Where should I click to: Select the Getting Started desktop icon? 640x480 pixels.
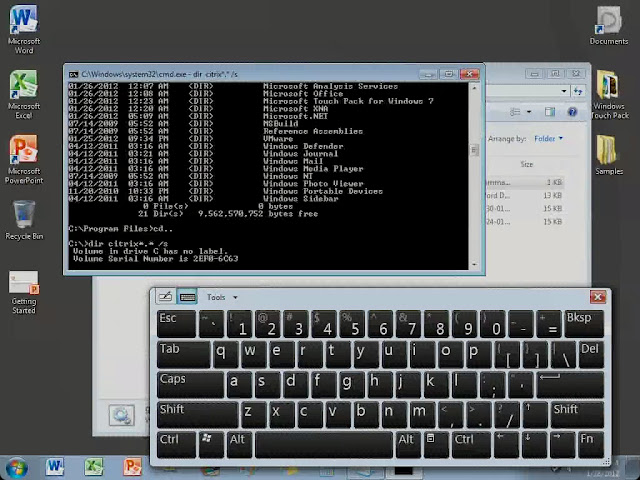[24, 292]
